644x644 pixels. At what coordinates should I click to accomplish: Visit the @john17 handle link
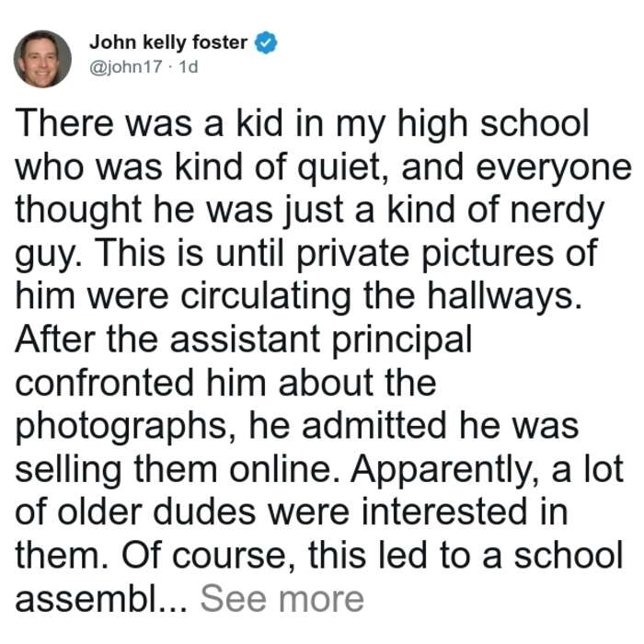click(126, 66)
